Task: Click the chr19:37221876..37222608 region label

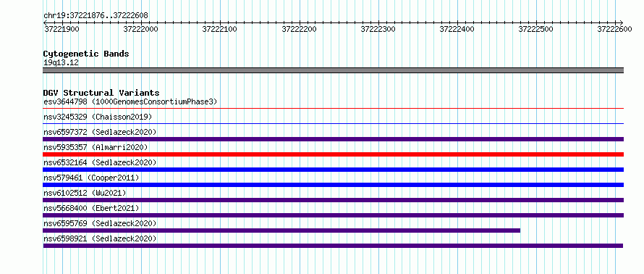Action: coord(96,16)
